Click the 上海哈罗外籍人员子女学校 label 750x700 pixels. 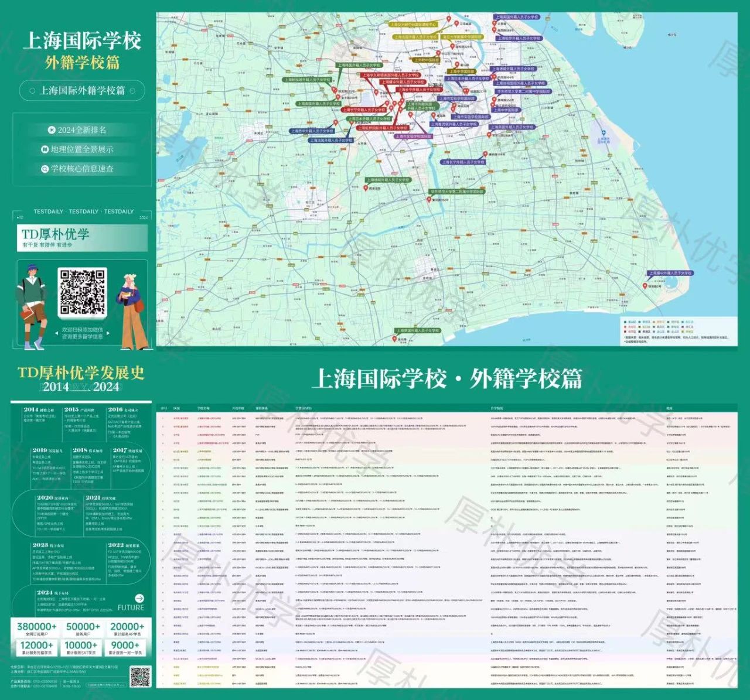pyautogui.click(x=519, y=38)
